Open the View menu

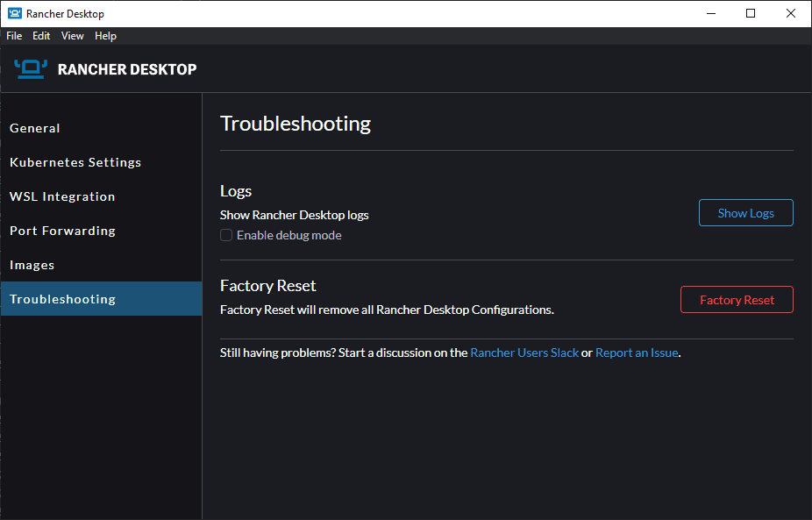(x=73, y=36)
